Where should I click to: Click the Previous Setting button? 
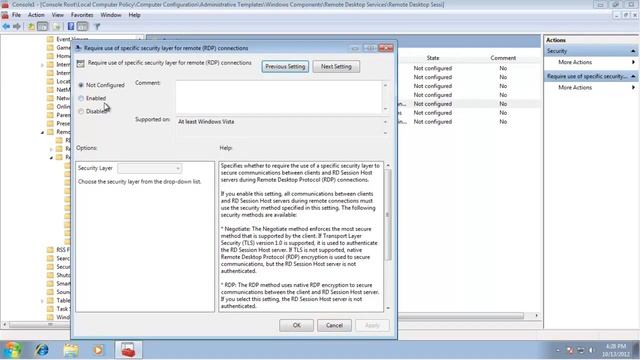(x=285, y=67)
